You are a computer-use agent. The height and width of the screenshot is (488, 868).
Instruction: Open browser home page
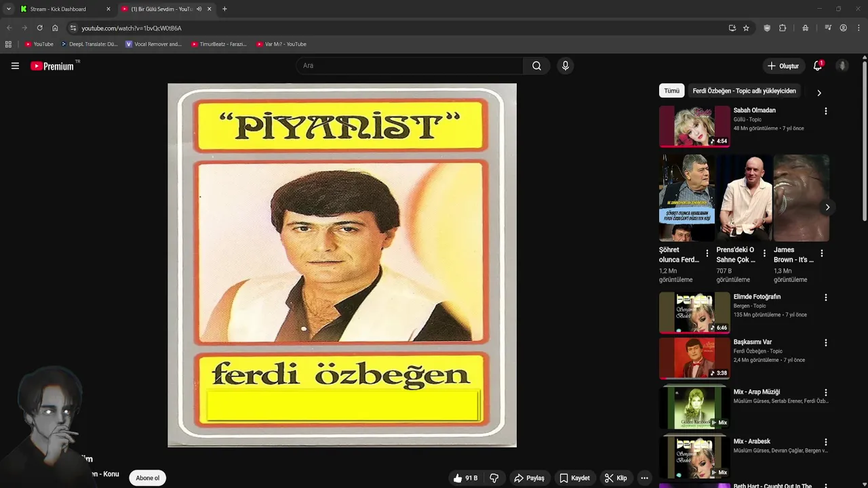click(55, 28)
